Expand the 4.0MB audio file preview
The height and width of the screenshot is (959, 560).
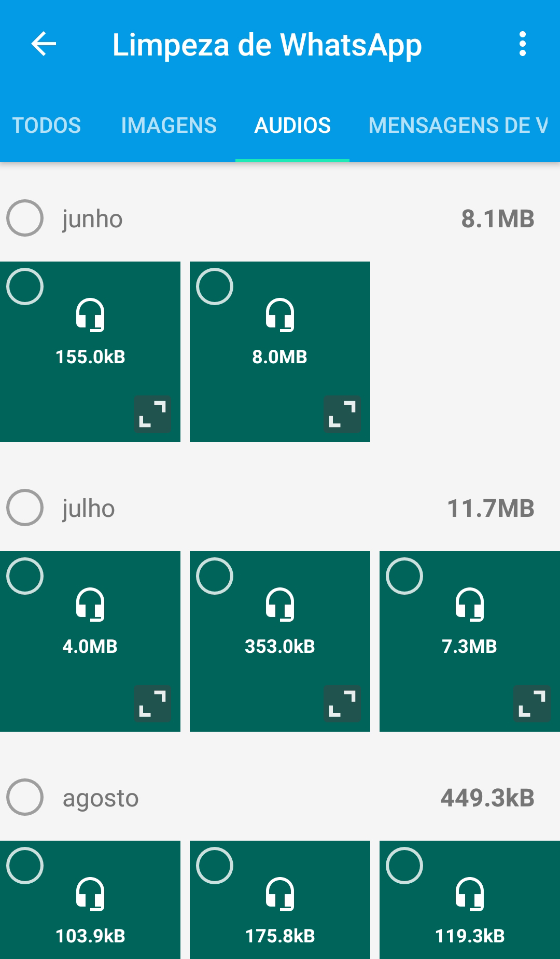pyautogui.click(x=152, y=704)
